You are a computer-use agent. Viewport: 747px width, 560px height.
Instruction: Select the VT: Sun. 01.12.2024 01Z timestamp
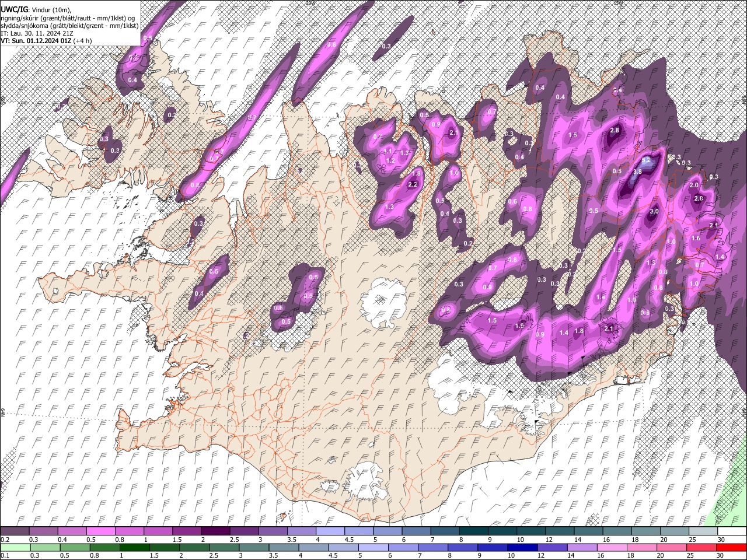[x=36, y=41]
